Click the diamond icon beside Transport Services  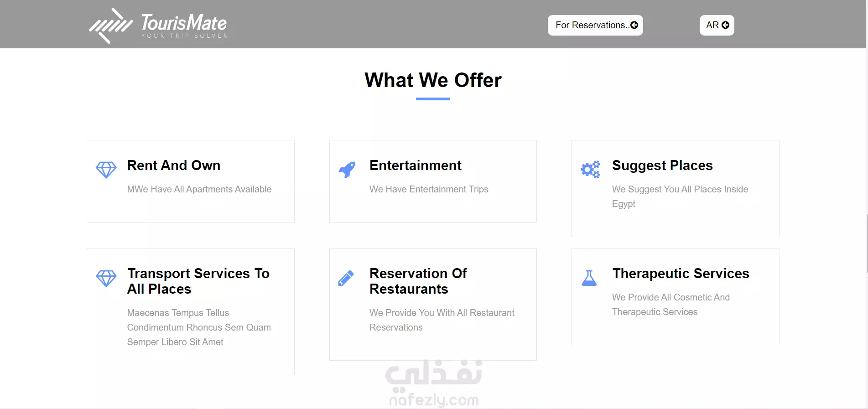pos(106,278)
